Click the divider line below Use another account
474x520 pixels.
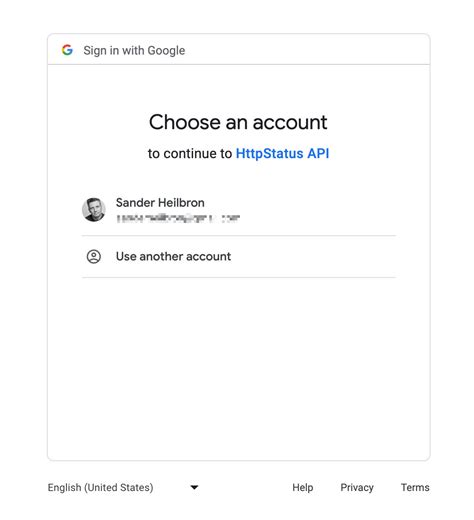click(239, 277)
